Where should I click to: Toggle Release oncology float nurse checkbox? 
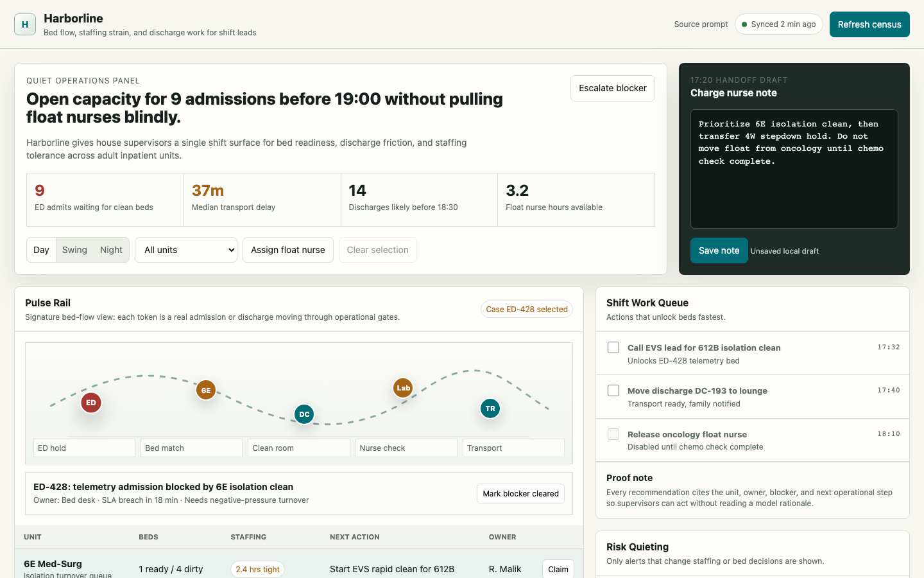(613, 434)
